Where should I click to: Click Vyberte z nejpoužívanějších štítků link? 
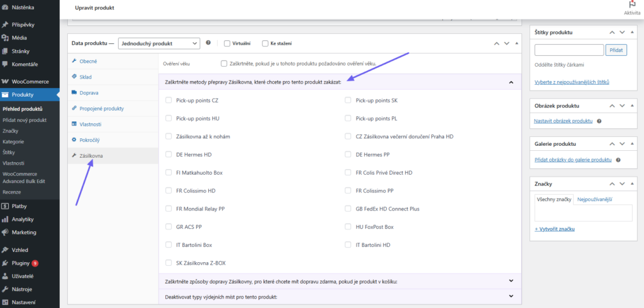point(572,82)
